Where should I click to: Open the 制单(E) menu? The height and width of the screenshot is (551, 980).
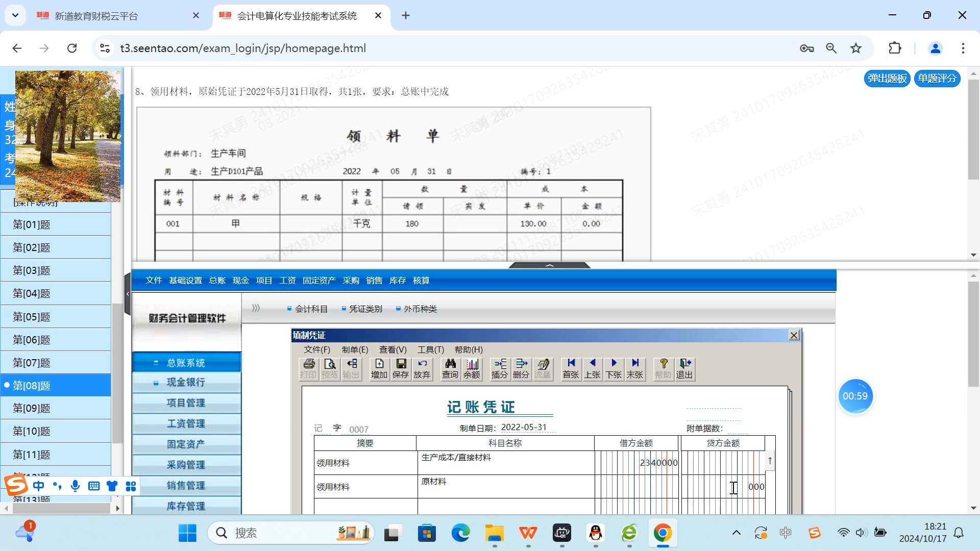pos(355,349)
